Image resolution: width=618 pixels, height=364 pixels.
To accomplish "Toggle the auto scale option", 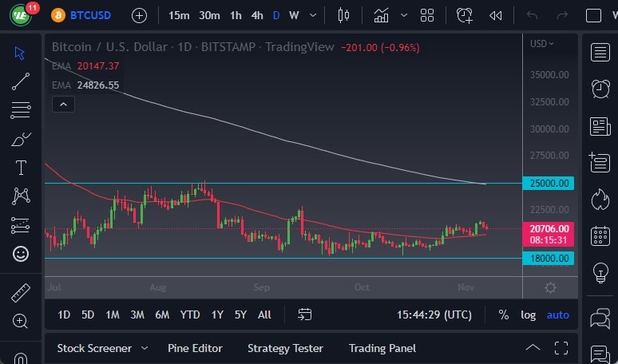I will point(557,315).
